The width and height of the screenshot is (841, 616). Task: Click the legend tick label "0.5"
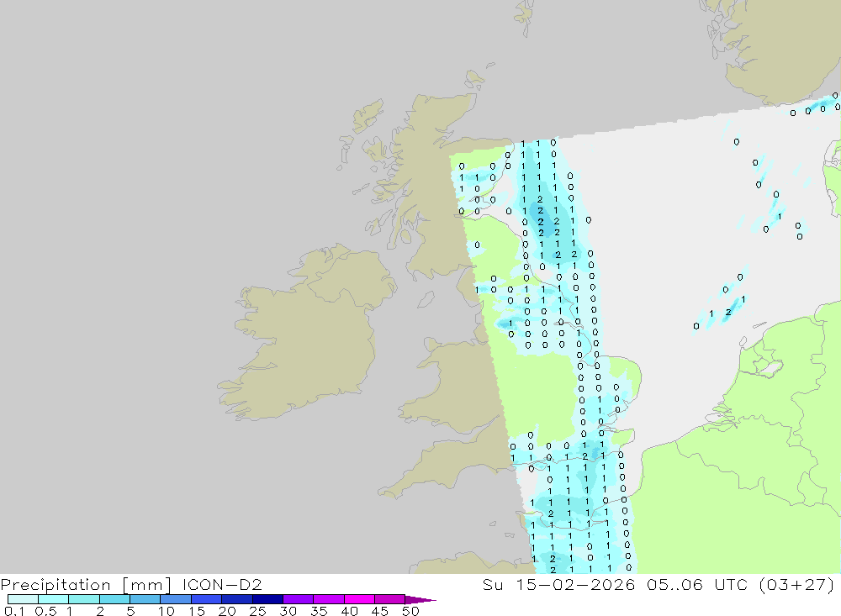[45, 611]
